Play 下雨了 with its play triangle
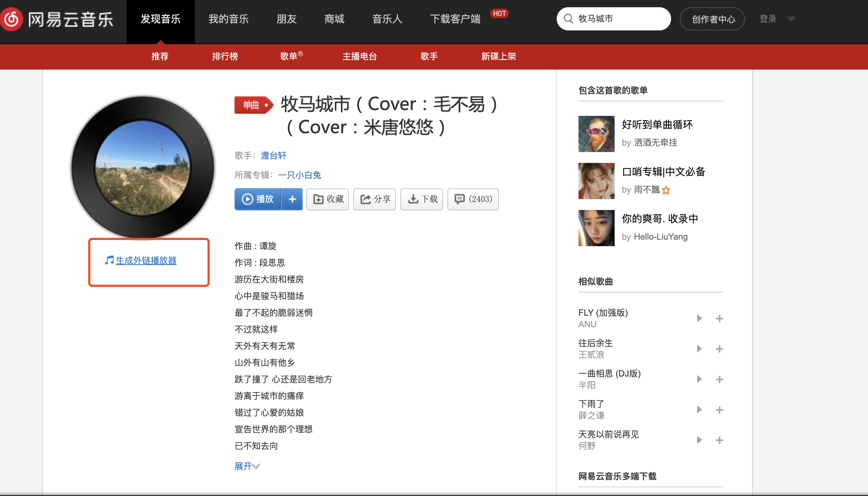 click(699, 409)
